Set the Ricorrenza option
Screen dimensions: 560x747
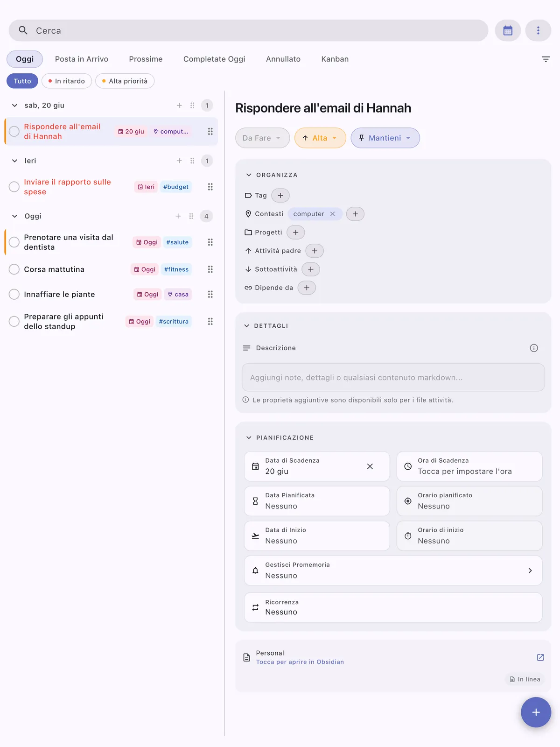click(393, 607)
